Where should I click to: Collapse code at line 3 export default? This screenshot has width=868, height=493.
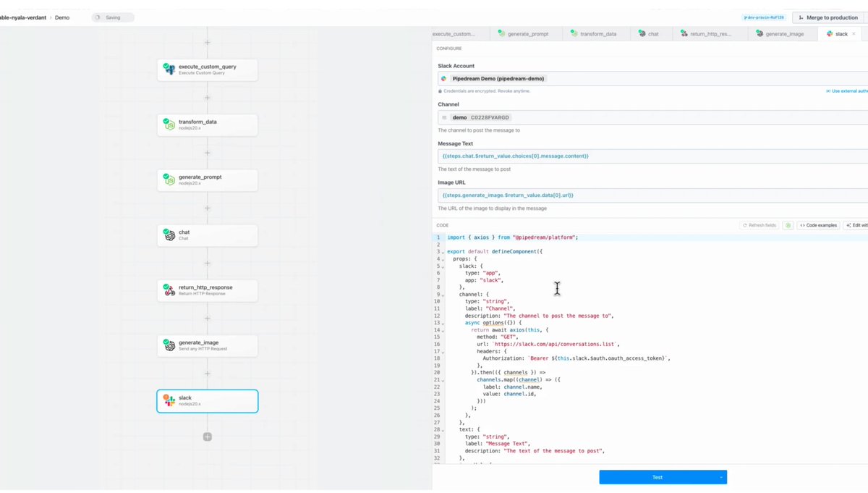[x=442, y=252]
